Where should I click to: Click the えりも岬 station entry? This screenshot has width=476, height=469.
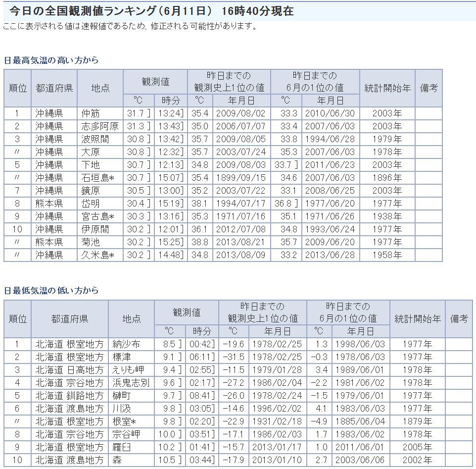tap(129, 370)
